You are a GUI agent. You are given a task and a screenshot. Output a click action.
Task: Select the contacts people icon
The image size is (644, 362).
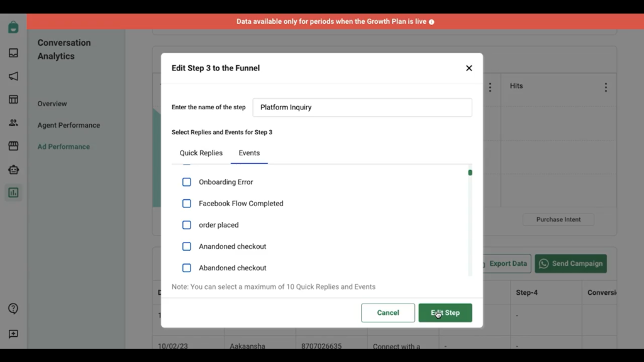click(14, 123)
